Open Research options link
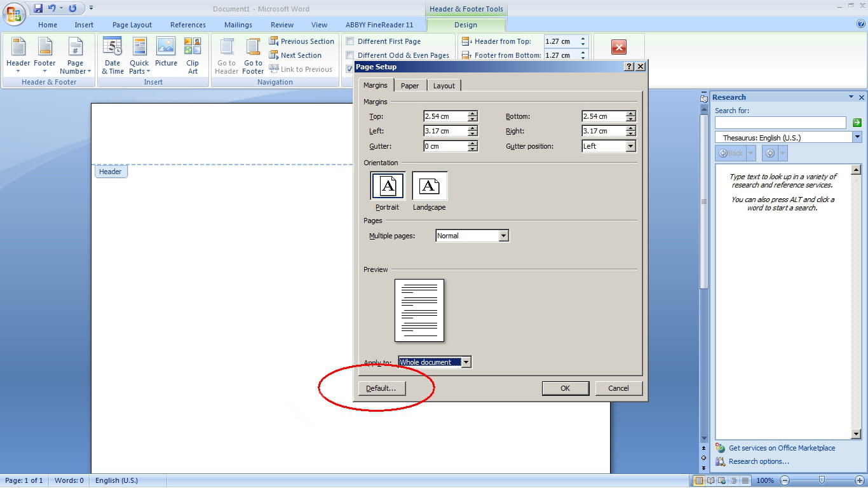The width and height of the screenshot is (868, 488). tap(759, 461)
